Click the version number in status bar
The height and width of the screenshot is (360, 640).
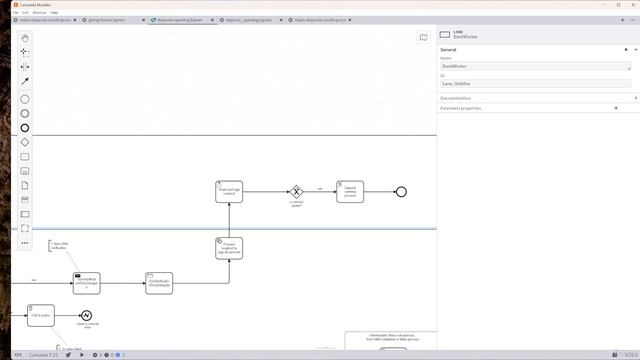[x=631, y=355]
